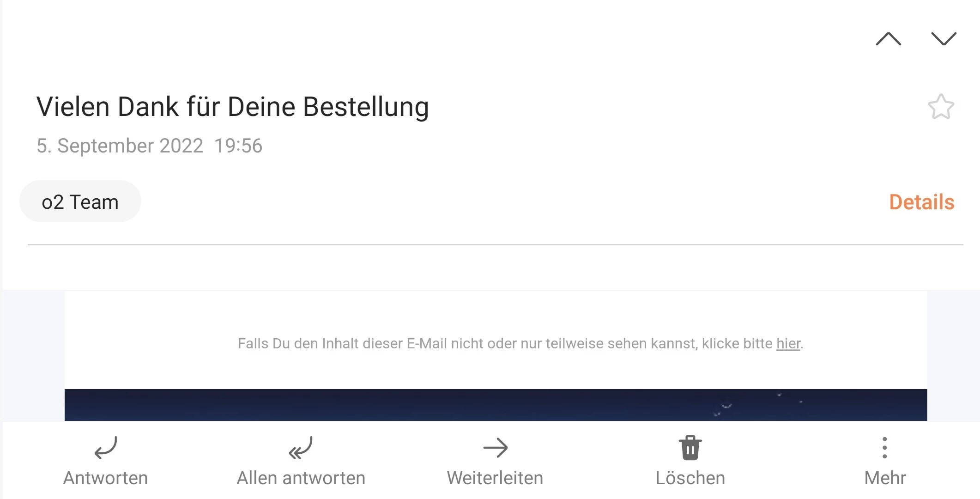Open the 'hier' link in email body
This screenshot has width=980, height=499.
788,344
